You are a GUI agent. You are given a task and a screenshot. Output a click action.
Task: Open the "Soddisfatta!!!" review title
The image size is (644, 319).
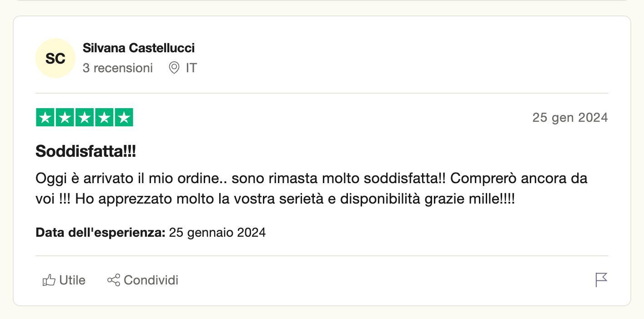[x=86, y=152]
